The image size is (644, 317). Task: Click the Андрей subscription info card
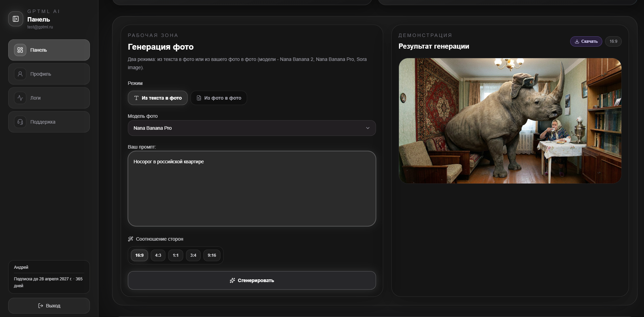(x=49, y=277)
